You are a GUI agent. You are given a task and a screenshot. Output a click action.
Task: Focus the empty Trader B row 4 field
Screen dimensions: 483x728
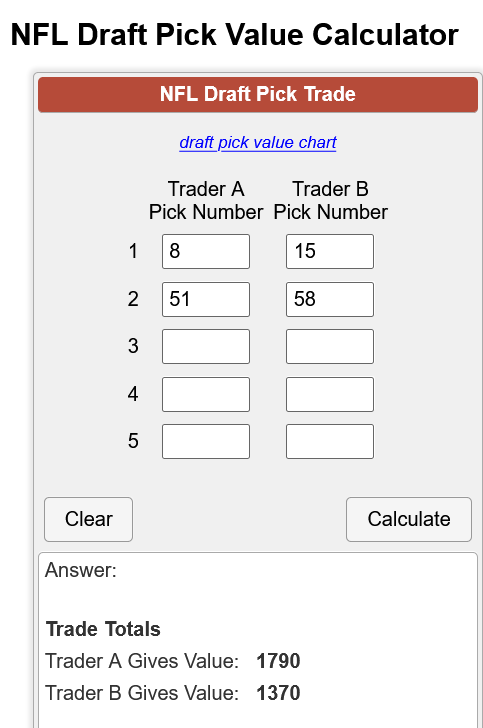[x=330, y=394]
